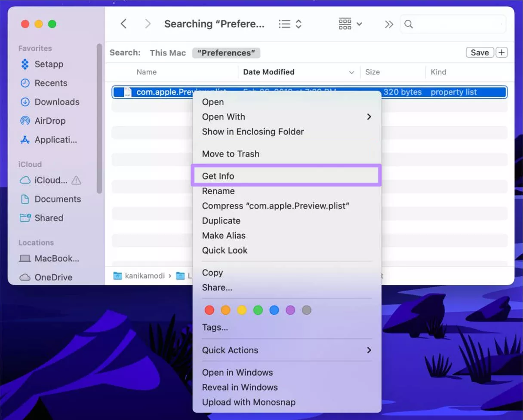The width and height of the screenshot is (523, 420).
Task: Click the iCloud warning triangle icon
Action: pyautogui.click(x=76, y=180)
